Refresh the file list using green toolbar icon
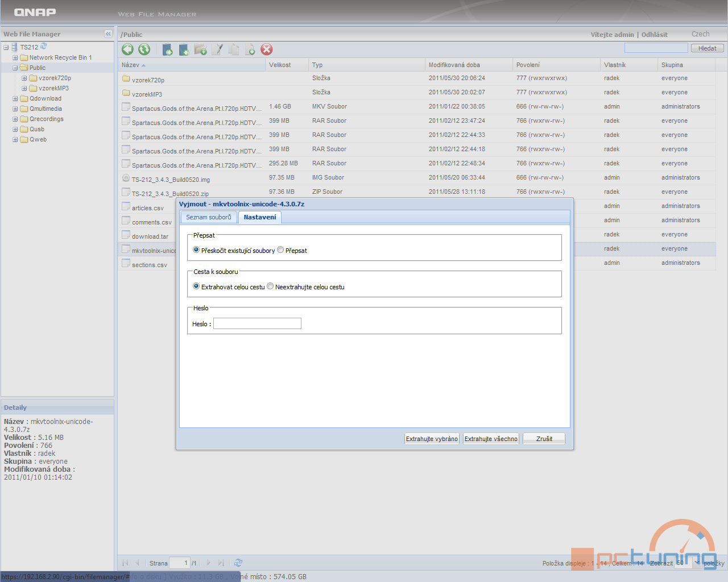Viewport: 728px width, 582px height. 144,49
